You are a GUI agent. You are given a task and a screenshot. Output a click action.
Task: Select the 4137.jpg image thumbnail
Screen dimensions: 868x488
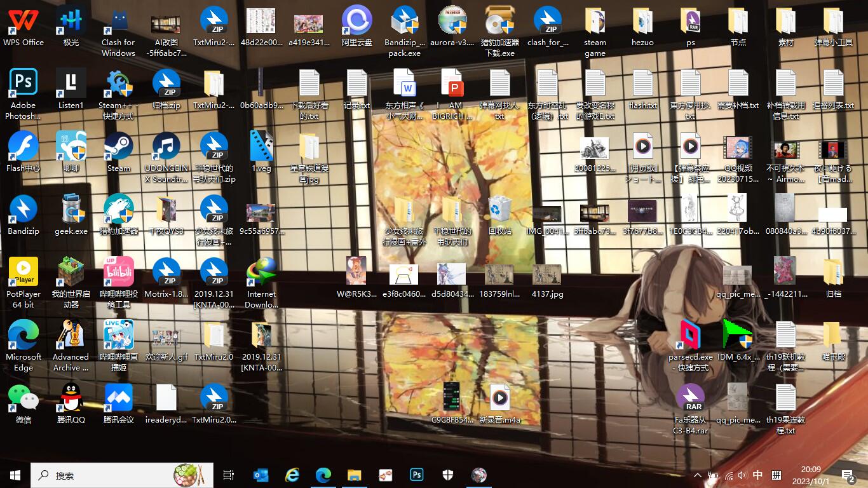click(x=547, y=274)
